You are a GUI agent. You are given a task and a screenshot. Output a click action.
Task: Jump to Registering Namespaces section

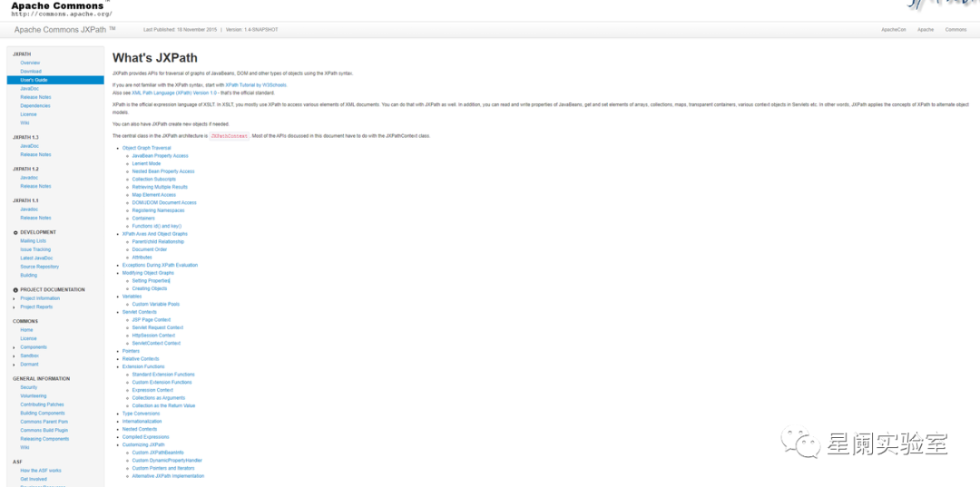pos(158,210)
